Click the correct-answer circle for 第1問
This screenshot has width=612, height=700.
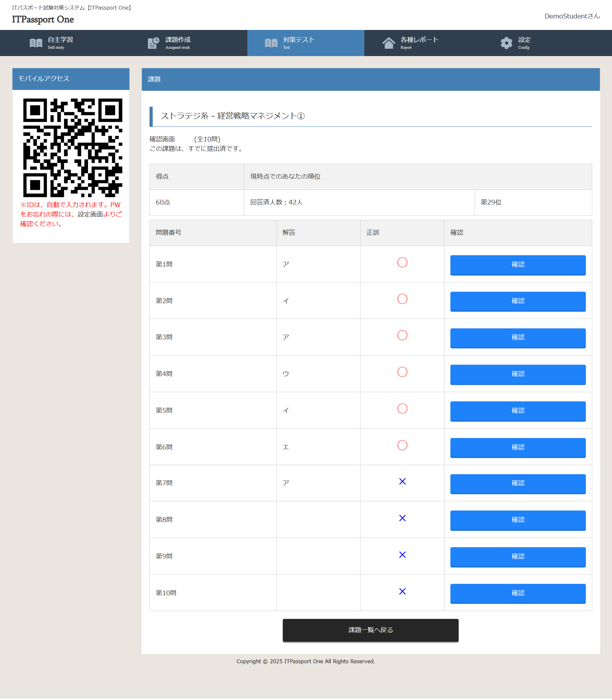tap(402, 263)
